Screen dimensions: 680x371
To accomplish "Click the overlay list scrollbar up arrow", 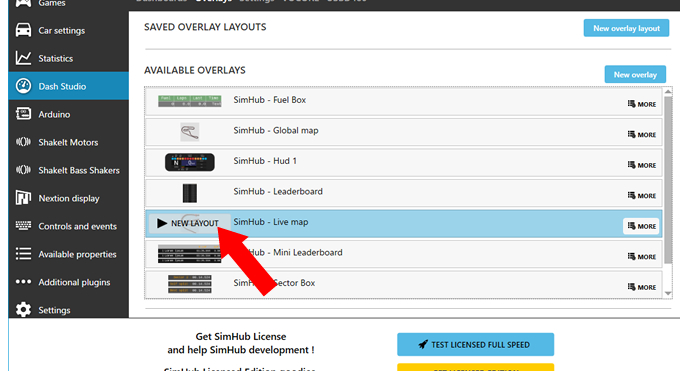I will [x=668, y=92].
